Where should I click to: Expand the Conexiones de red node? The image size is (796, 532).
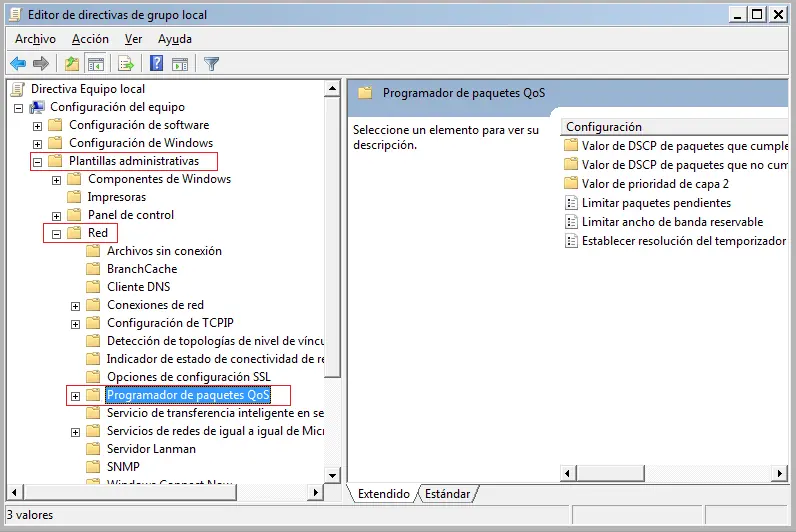coord(75,306)
